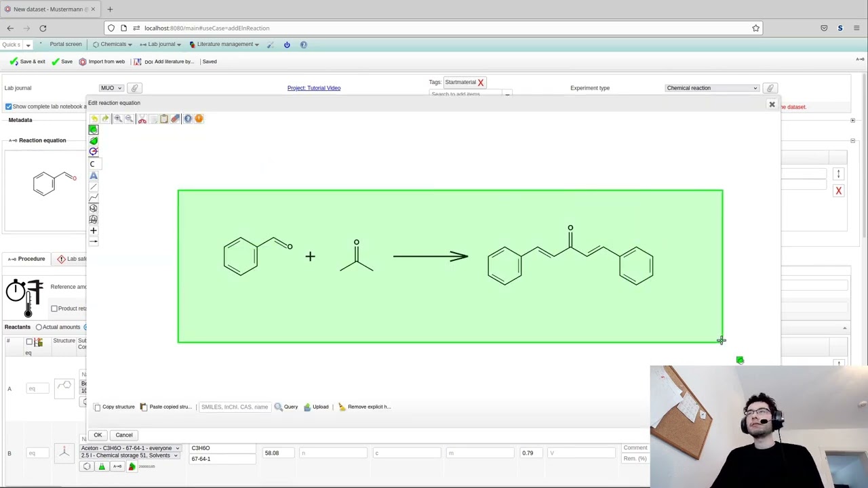Open the Quick search dropdown arrow

pyautogui.click(x=28, y=45)
